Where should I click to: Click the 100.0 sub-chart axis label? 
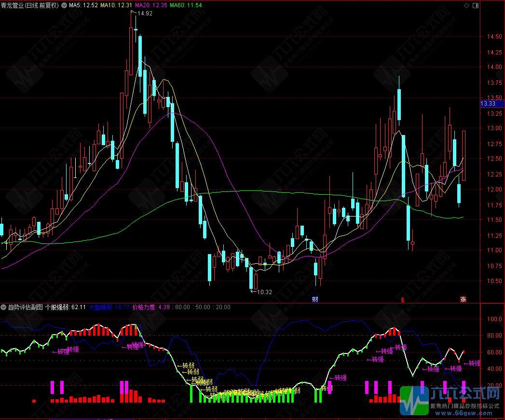tap(494, 319)
